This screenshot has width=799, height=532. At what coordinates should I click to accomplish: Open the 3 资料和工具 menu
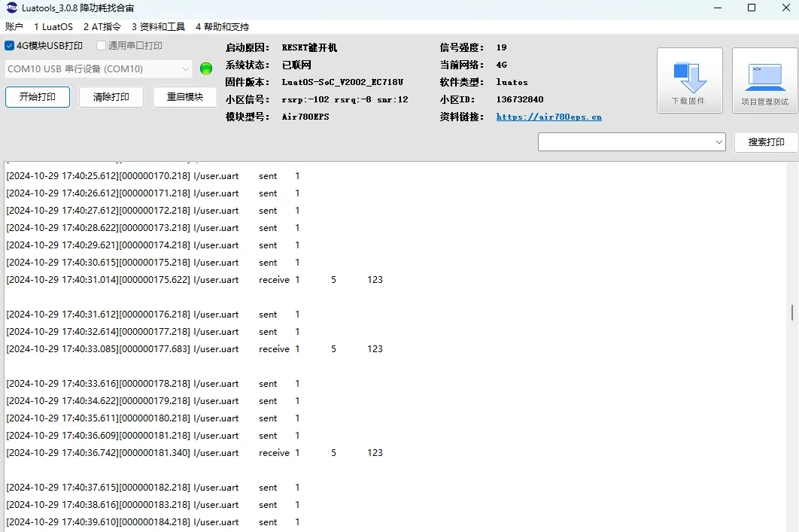tap(158, 26)
